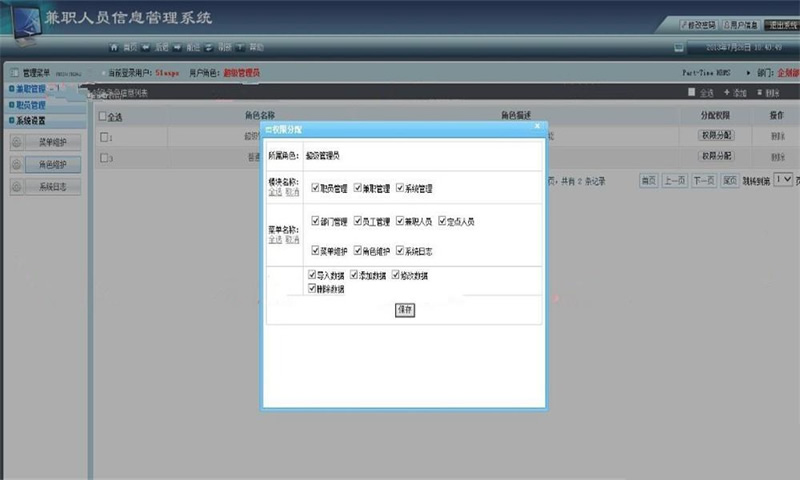Click the gear icon beside 菜单维护
This screenshot has height=480, width=800.
point(16,142)
